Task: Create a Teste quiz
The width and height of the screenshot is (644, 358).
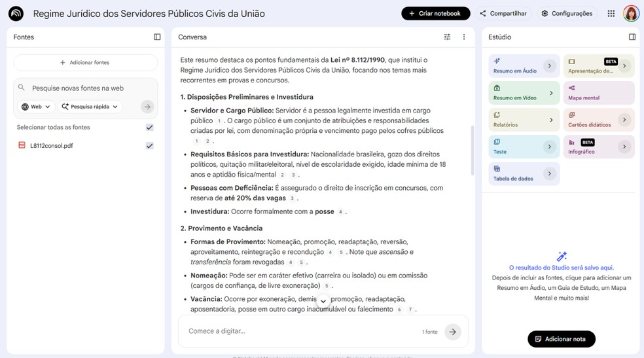Action: 524,147
